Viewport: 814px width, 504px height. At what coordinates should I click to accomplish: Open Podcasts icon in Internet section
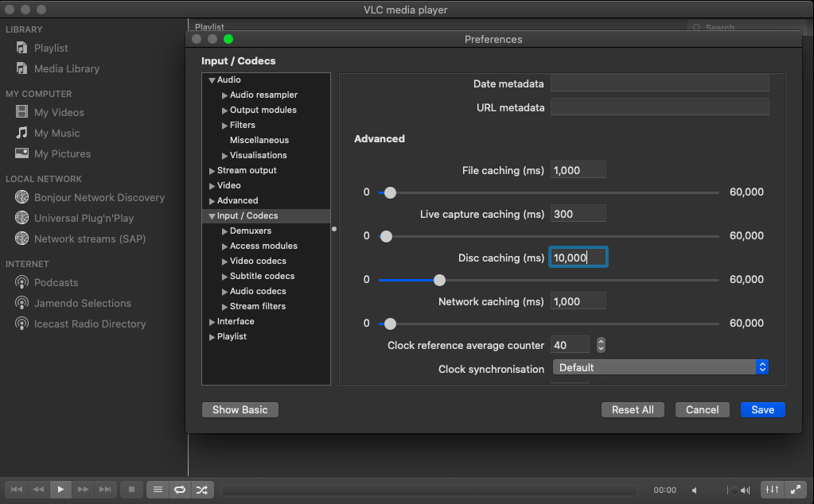point(21,282)
